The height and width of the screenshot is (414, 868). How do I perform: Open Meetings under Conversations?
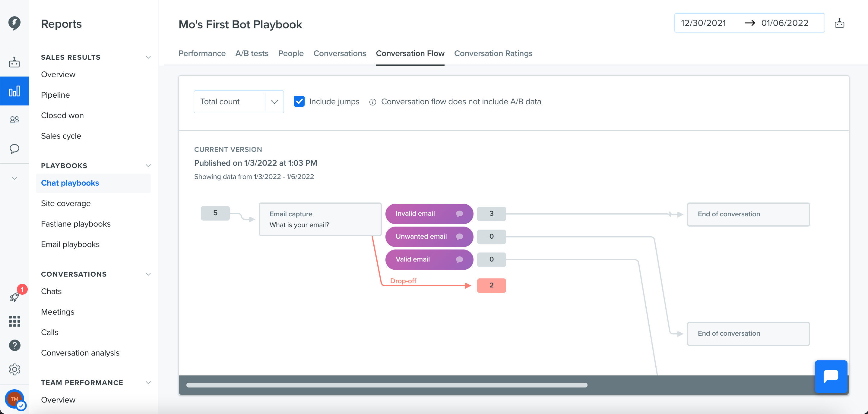[x=58, y=312]
